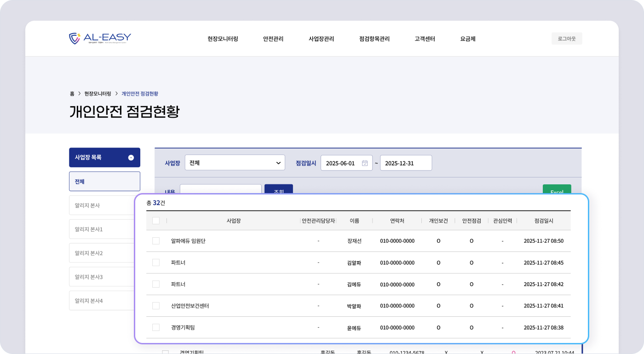Select the 산업안전보건센터 row checkbox

pos(156,306)
